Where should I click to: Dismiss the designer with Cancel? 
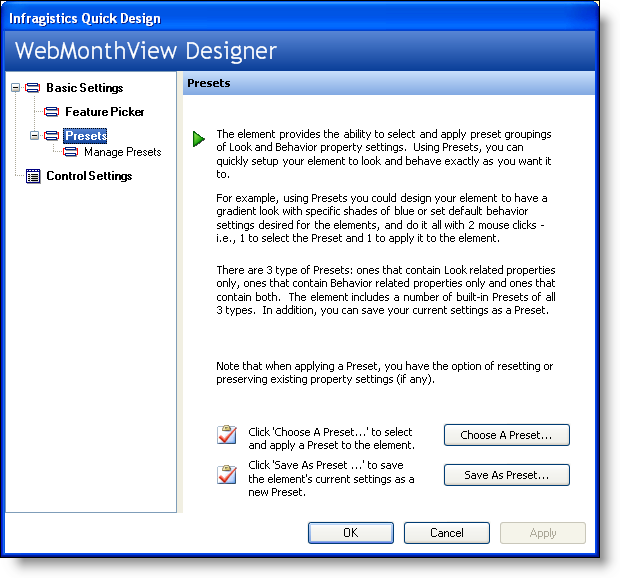pyautogui.click(x=446, y=533)
